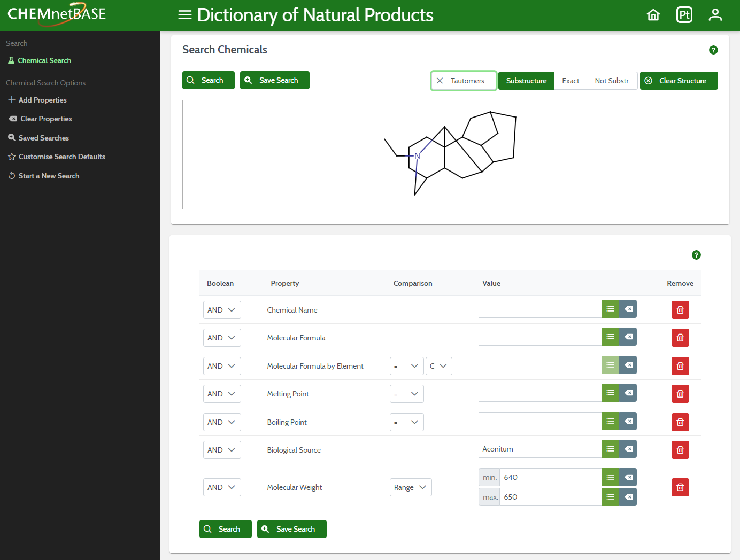
Task: Delete the Molecular Formula property row
Action: tap(680, 338)
